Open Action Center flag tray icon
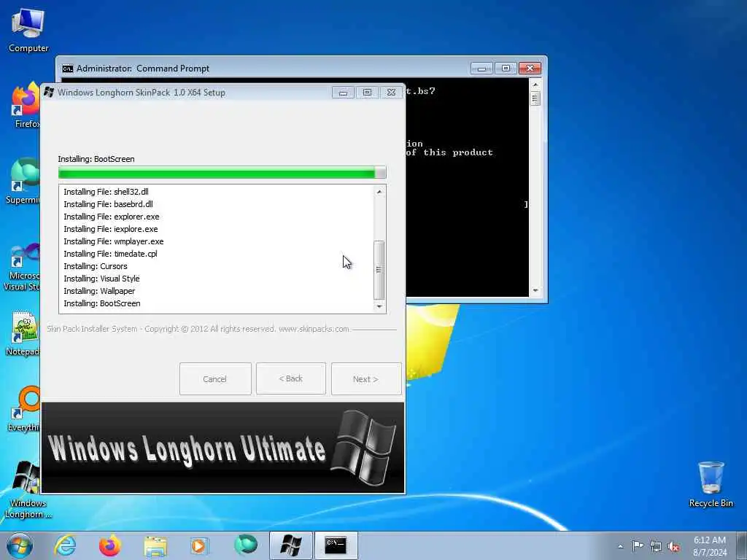This screenshot has height=560, width=747. tap(638, 545)
